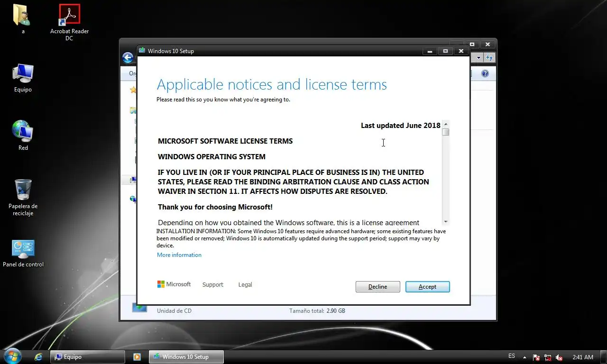Click the 'Unidad de CD' label in Explorer

click(174, 311)
